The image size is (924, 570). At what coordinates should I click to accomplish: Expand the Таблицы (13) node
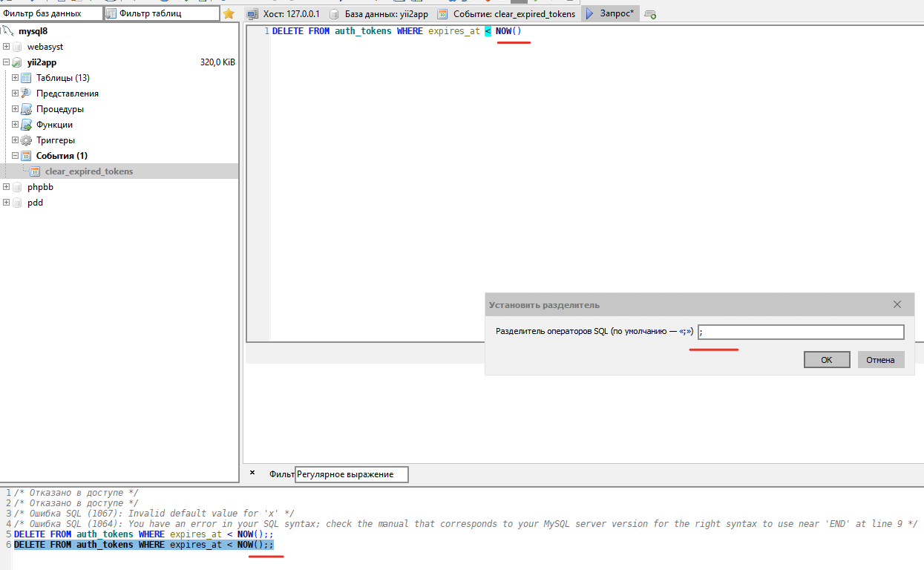(16, 78)
